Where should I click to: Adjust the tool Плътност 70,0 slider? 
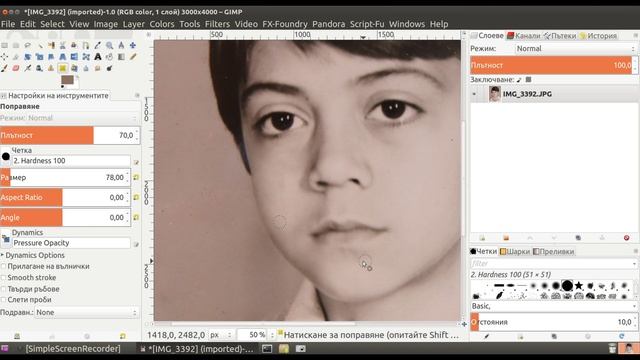(x=70, y=136)
